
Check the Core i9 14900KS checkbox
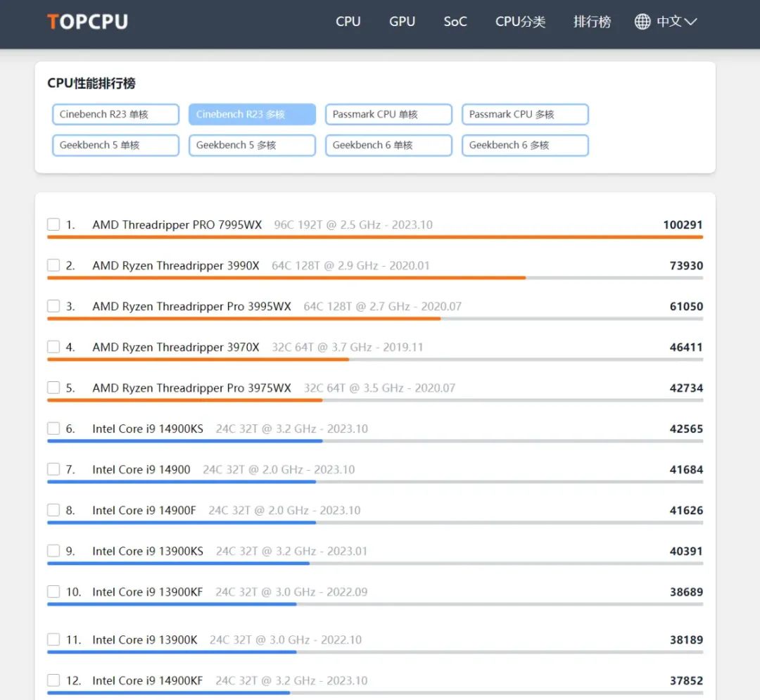click(53, 428)
